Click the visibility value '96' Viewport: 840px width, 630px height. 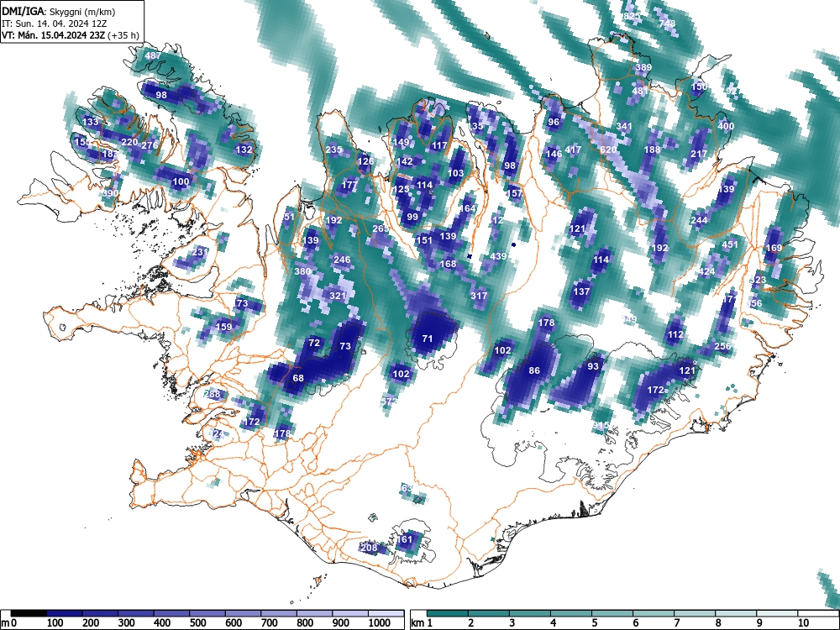click(x=554, y=122)
